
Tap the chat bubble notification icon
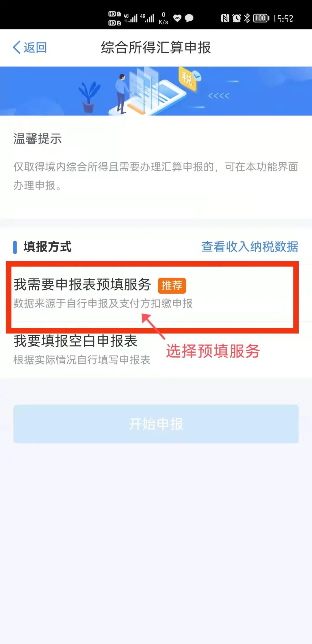189,18
